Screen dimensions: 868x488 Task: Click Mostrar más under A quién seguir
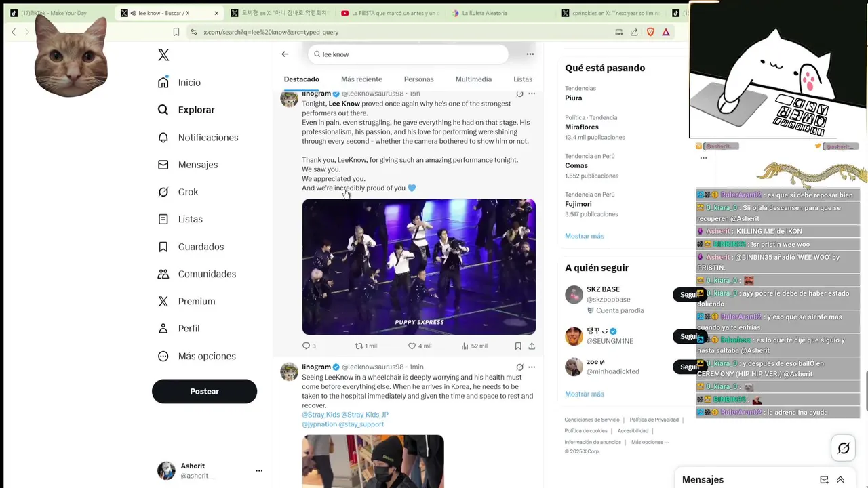point(585,394)
